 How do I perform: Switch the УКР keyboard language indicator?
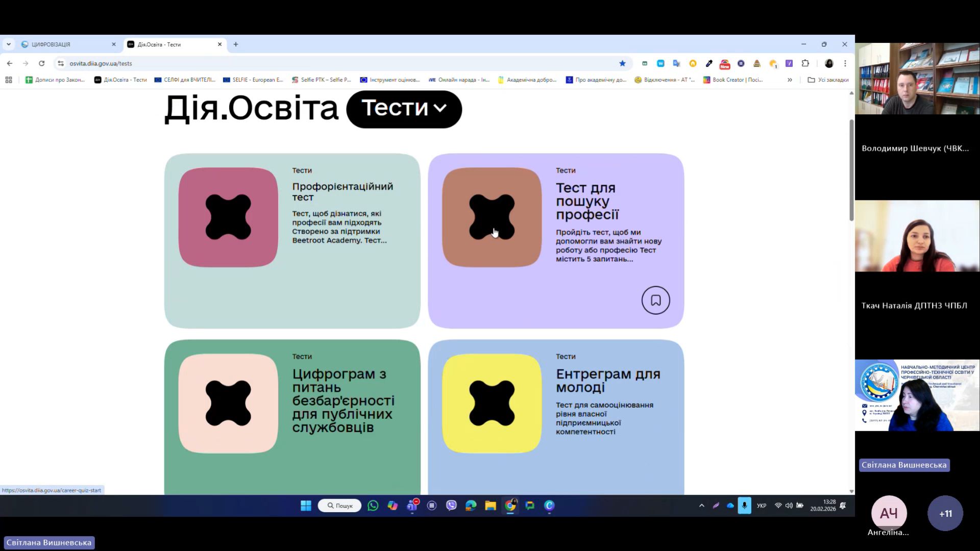coord(762,506)
